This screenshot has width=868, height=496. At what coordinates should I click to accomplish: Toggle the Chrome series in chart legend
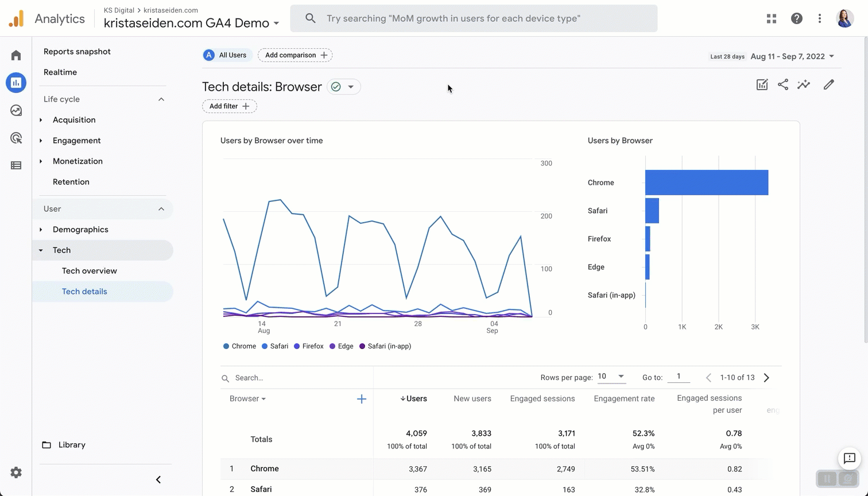coord(239,346)
